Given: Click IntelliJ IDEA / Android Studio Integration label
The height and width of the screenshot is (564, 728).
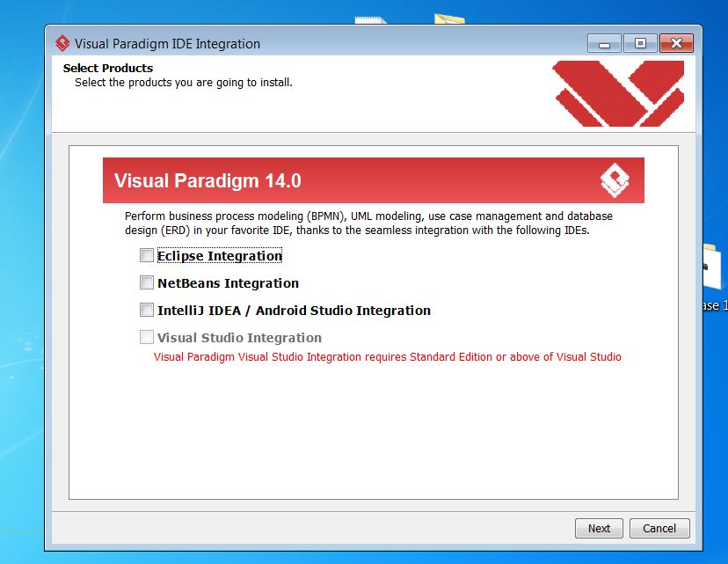Looking at the screenshot, I should coord(294,311).
